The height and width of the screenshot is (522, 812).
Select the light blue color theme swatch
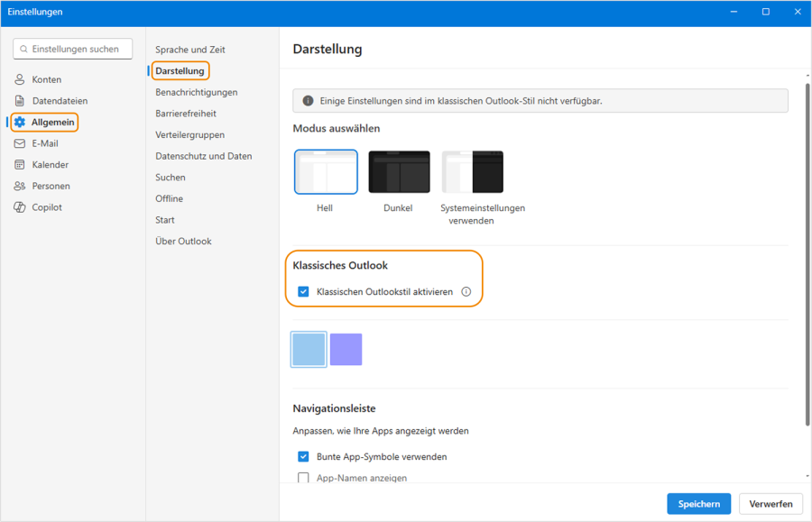(x=309, y=349)
